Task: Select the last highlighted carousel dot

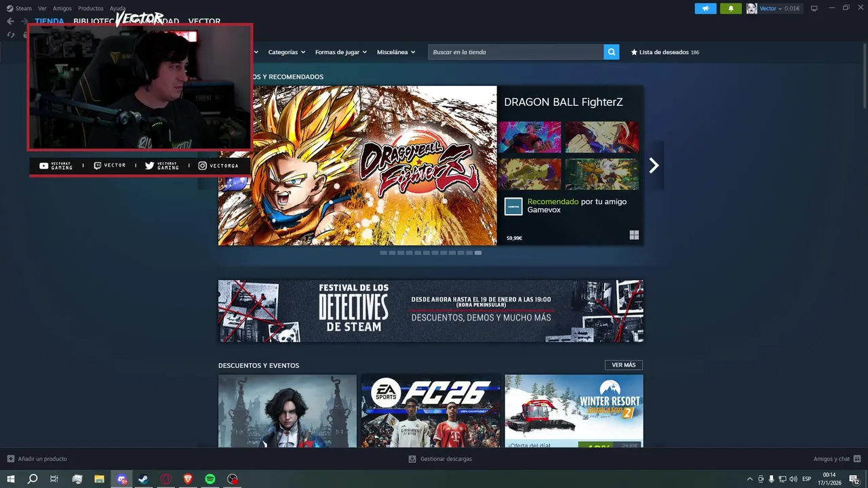Action: [478, 253]
